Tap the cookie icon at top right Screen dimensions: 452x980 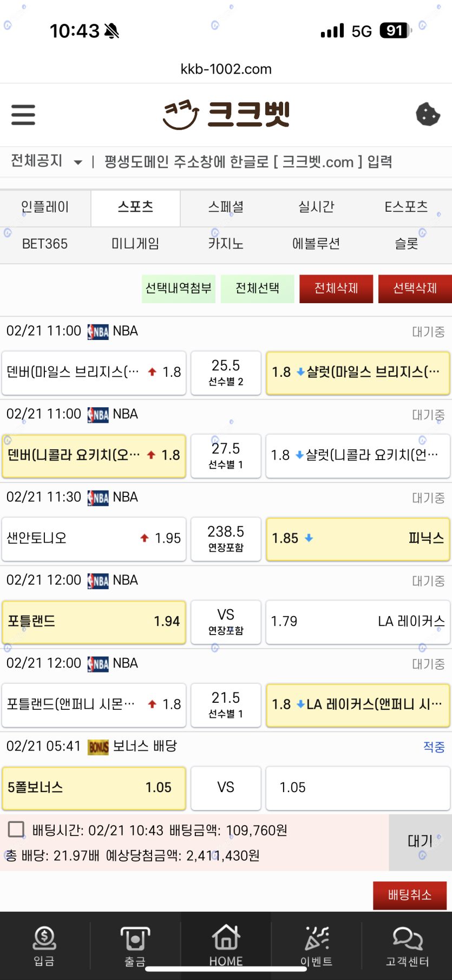[428, 114]
